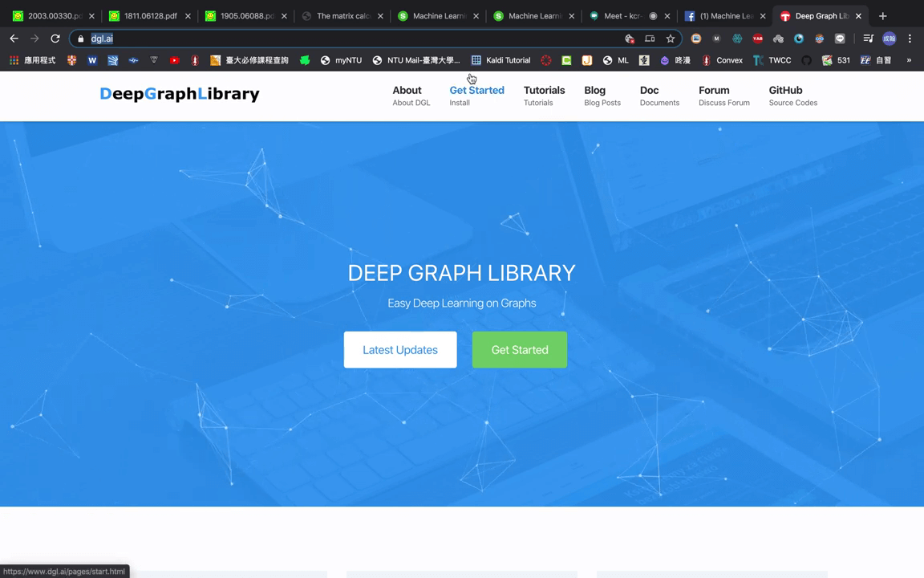Open a new tab with plus button

(x=883, y=16)
